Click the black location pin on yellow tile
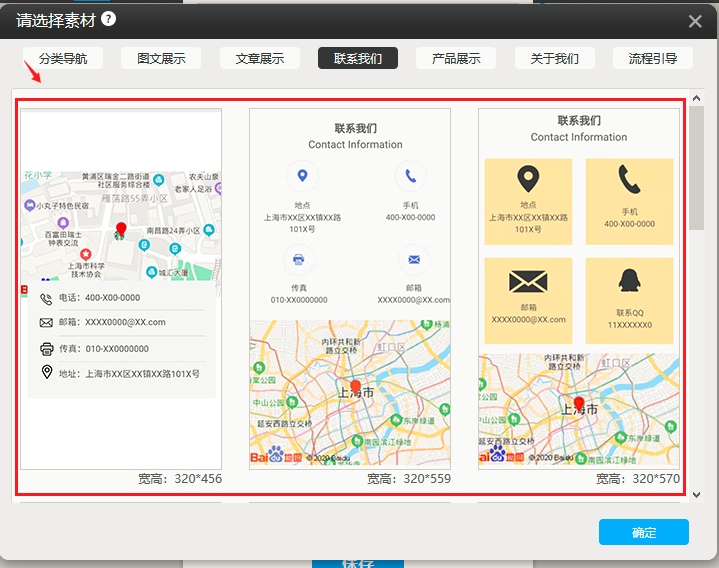The image size is (719, 568). coord(528,180)
